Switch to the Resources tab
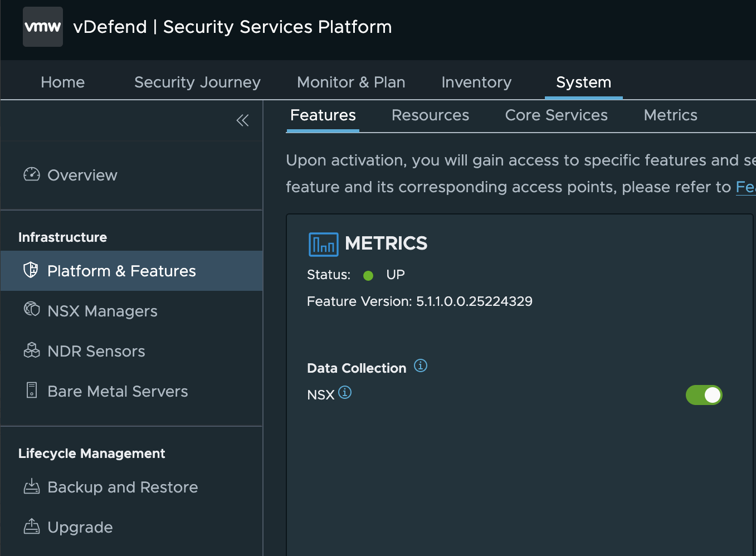756x556 pixels. (x=430, y=115)
